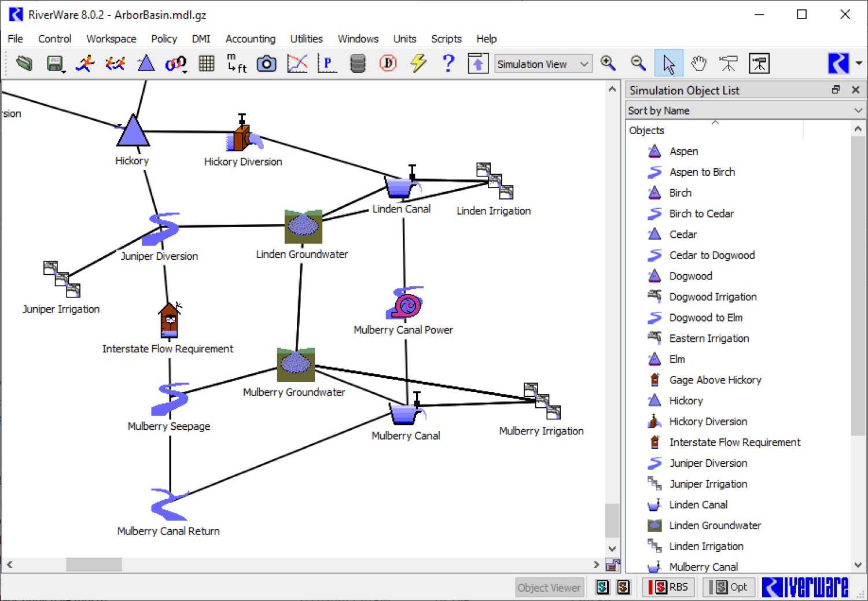This screenshot has height=601, width=868.
Task: Click the workspace corner view icon below scrollbar
Action: [613, 565]
